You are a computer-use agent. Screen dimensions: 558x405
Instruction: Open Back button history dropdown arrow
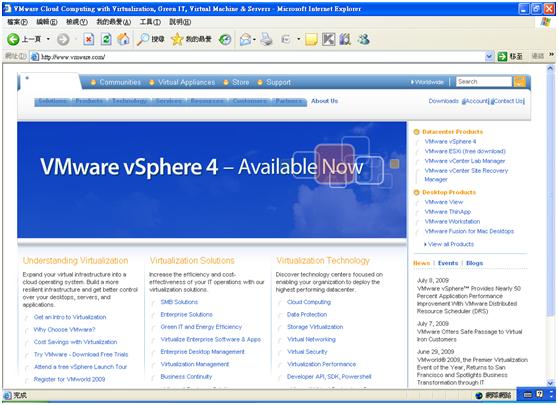(x=48, y=39)
